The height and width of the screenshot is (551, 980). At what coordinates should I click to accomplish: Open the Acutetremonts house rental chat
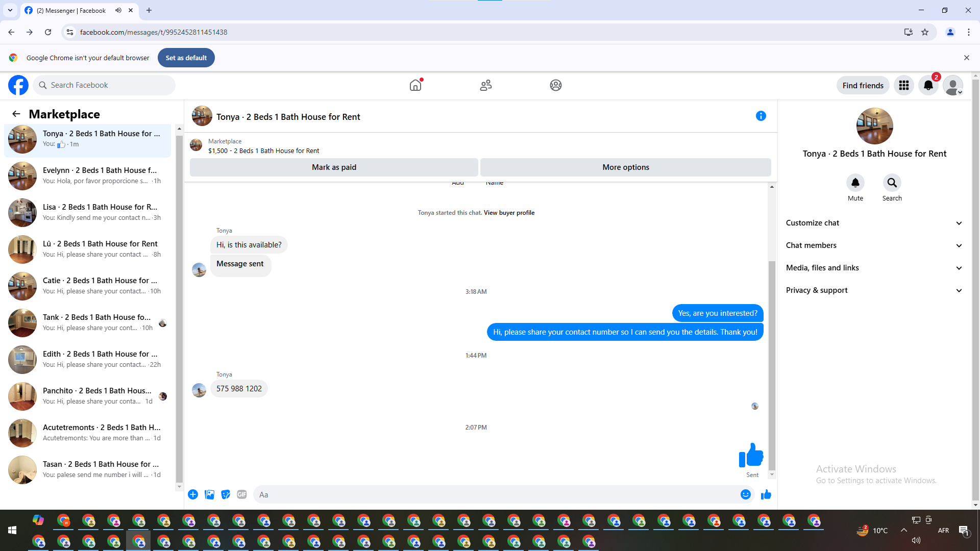pyautogui.click(x=88, y=433)
